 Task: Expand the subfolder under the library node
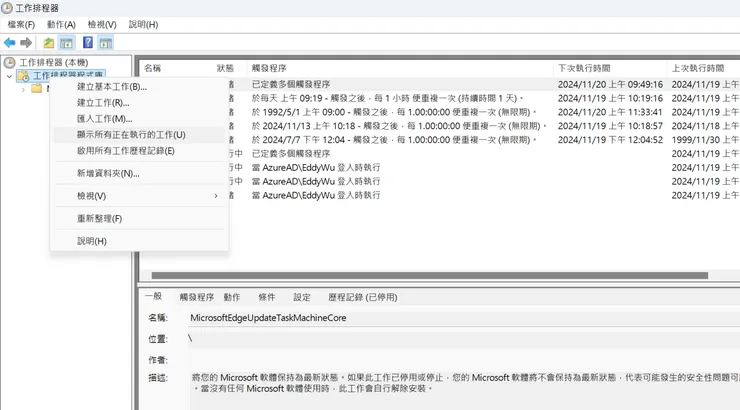click(x=23, y=89)
